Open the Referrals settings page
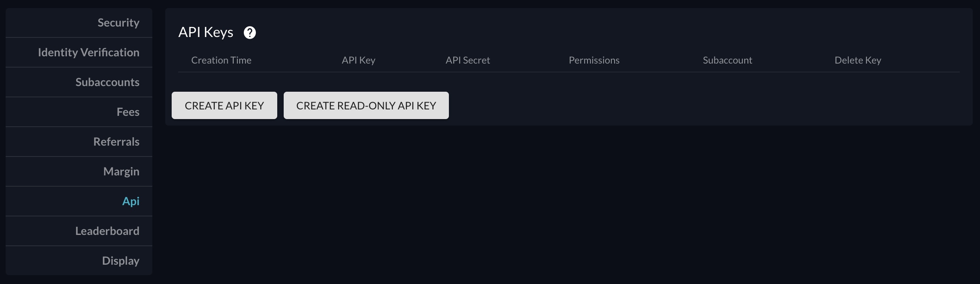980x284 pixels. 116,142
